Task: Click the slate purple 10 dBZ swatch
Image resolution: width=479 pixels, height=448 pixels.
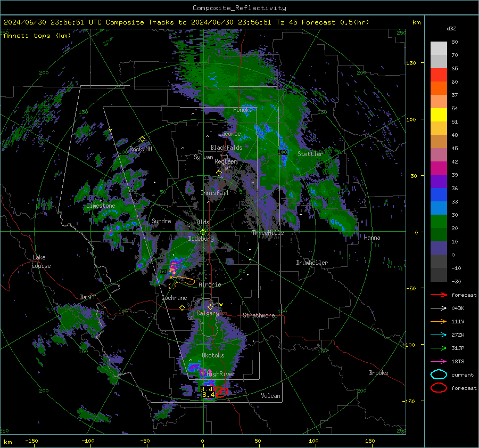Action: click(x=439, y=248)
